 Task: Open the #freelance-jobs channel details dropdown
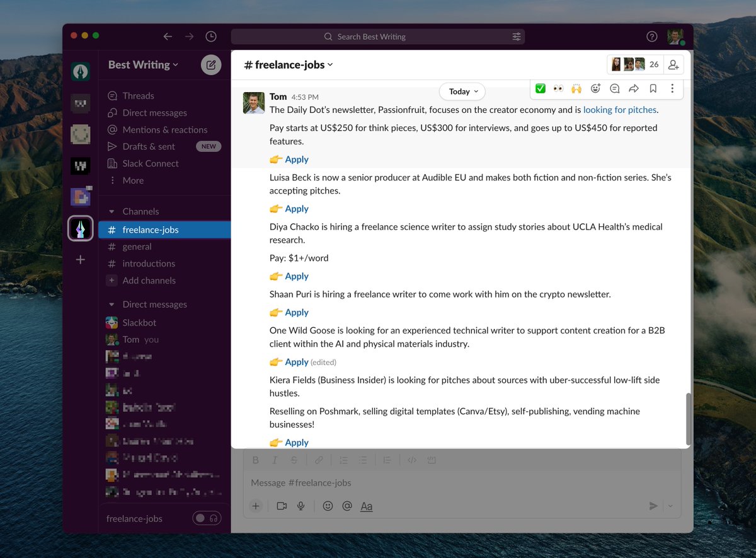coord(289,65)
